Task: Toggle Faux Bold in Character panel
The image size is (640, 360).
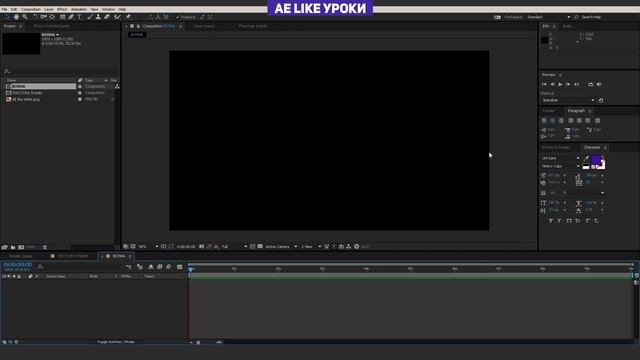Action: [x=551, y=221]
